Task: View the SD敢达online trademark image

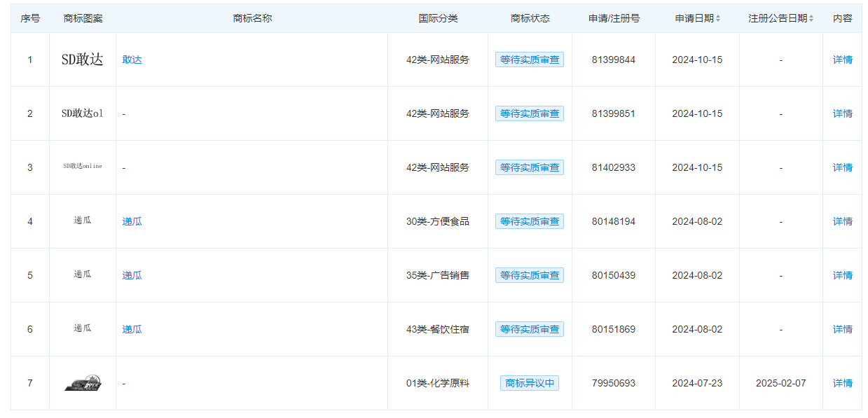Action: click(x=82, y=167)
